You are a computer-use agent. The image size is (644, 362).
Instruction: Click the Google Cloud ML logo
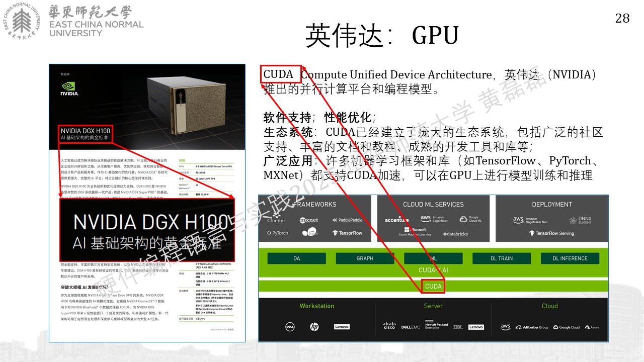[471, 219]
